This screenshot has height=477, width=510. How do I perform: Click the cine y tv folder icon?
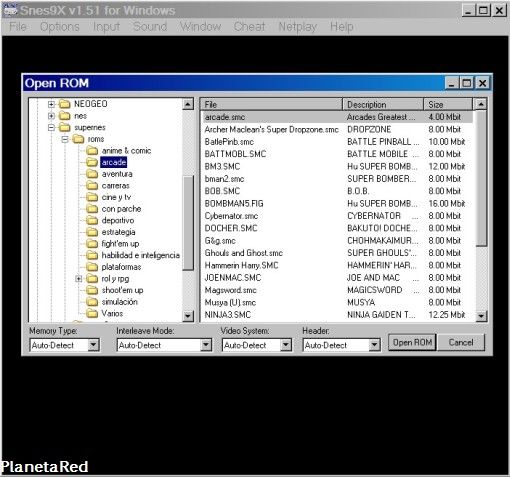92,197
